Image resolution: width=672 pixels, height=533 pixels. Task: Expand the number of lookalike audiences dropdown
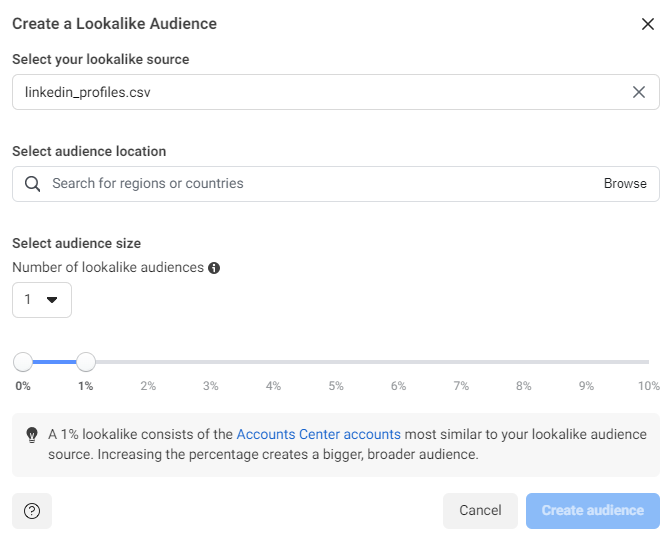(x=42, y=300)
